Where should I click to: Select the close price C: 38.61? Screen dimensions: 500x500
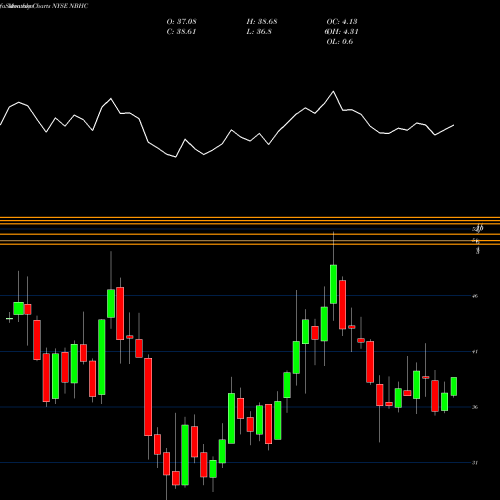click(181, 32)
